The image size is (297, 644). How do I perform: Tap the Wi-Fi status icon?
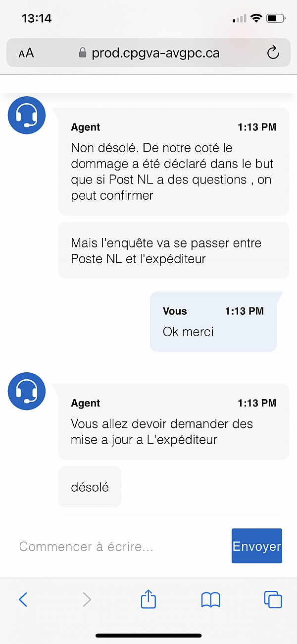pos(256,19)
